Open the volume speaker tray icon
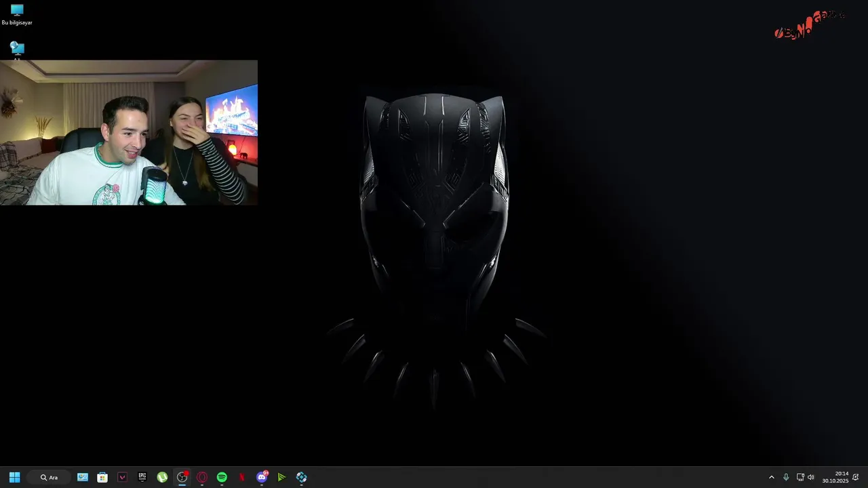868x488 pixels. [811, 477]
